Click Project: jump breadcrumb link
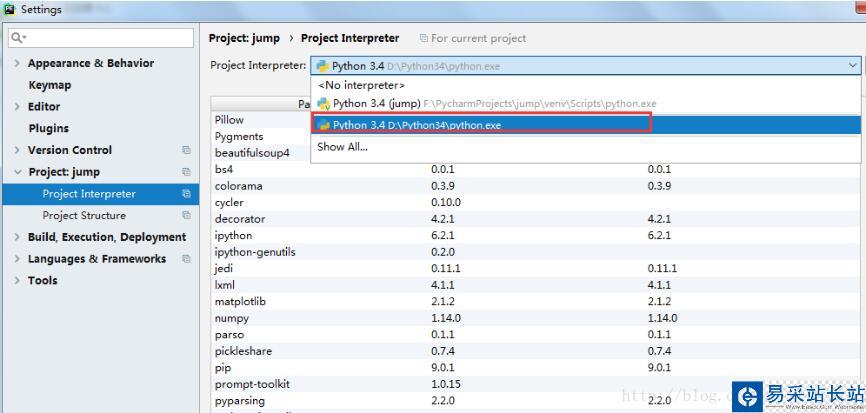This screenshot has width=866, height=413. pyautogui.click(x=244, y=38)
